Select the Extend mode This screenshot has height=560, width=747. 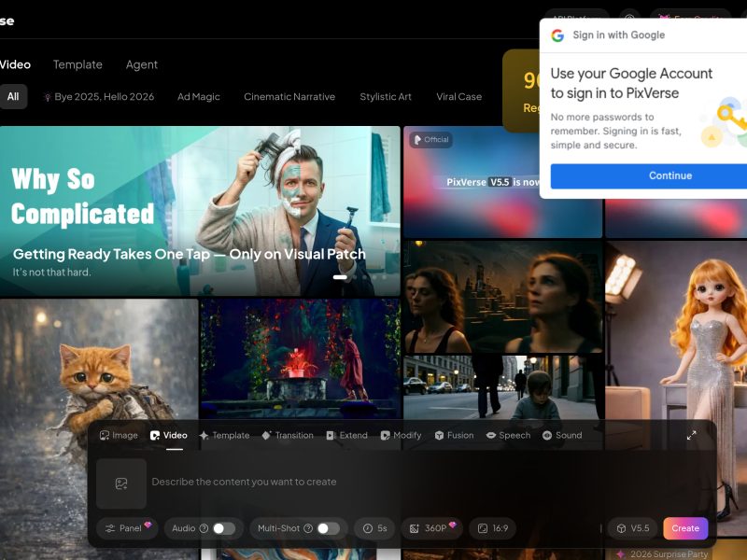[346, 435]
